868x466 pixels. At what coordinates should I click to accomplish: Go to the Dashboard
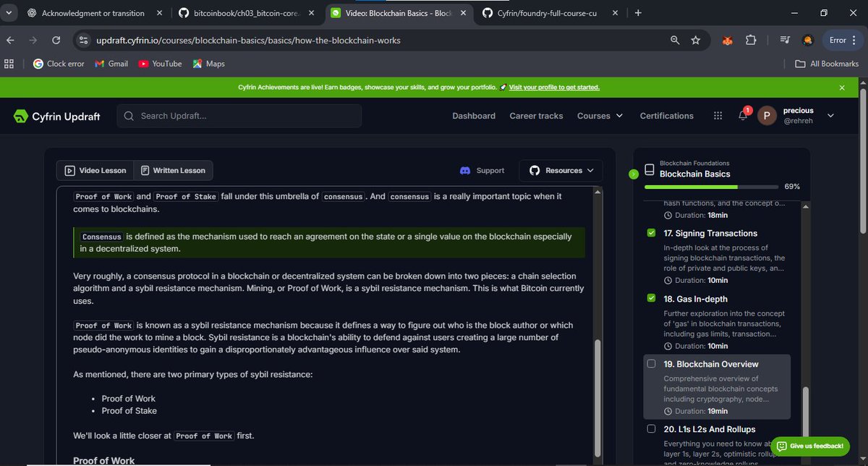[x=474, y=116]
